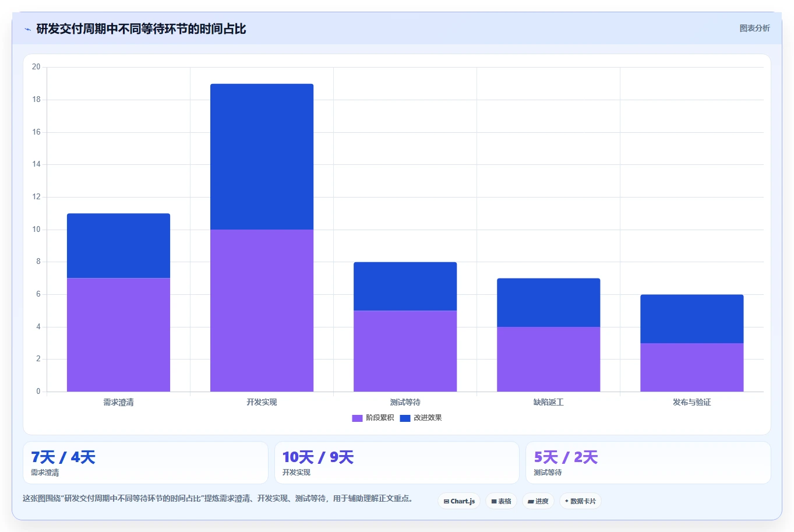Click the 图表分析 label in the header

754,28
